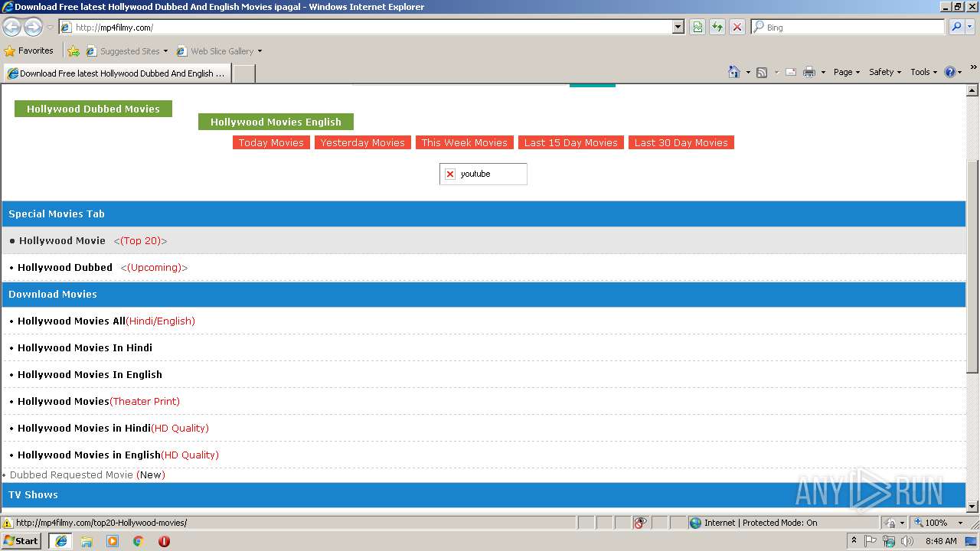Open Chrome from the taskbar

pos(139,541)
